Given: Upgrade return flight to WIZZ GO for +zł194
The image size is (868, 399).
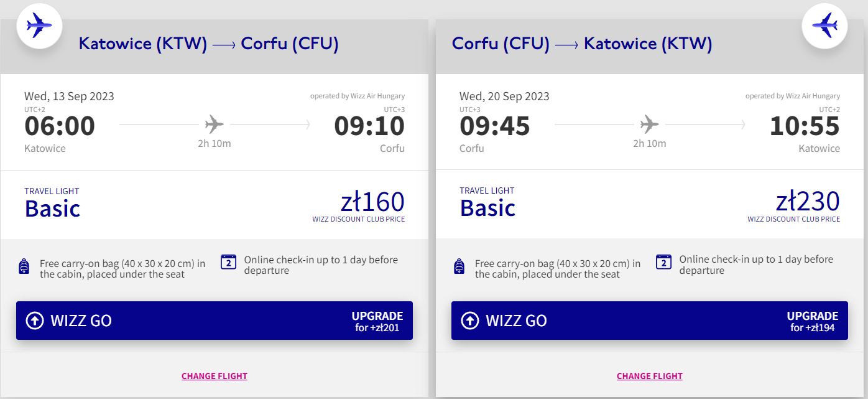Looking at the screenshot, I should coord(650,321).
